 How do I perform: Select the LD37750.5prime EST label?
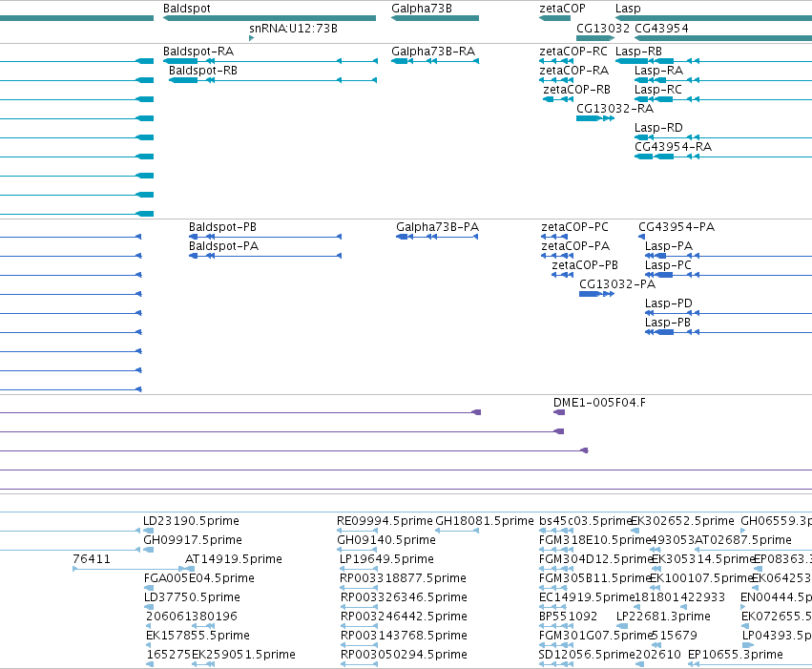[x=192, y=598]
